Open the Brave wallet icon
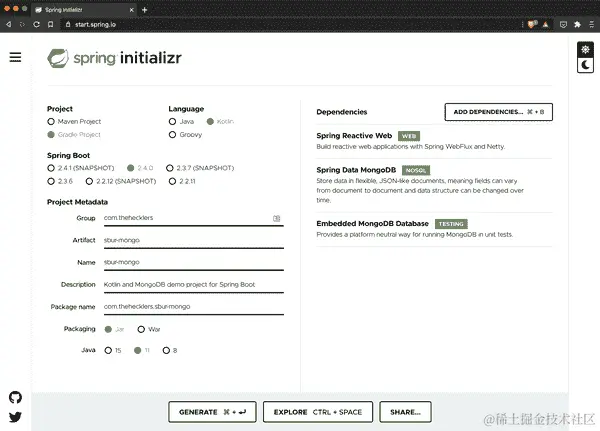This screenshot has width=600, height=431. 563,24
